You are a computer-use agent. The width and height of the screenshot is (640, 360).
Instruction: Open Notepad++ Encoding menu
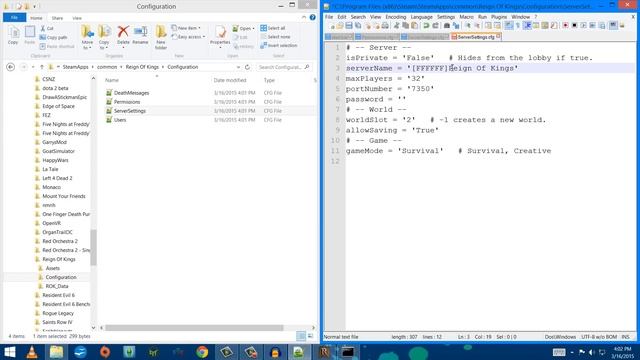[396, 17]
